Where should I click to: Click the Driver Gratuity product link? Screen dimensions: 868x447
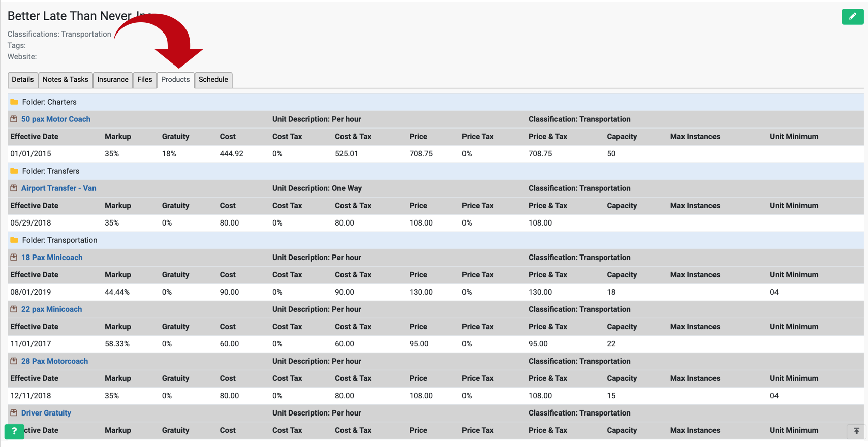click(46, 412)
